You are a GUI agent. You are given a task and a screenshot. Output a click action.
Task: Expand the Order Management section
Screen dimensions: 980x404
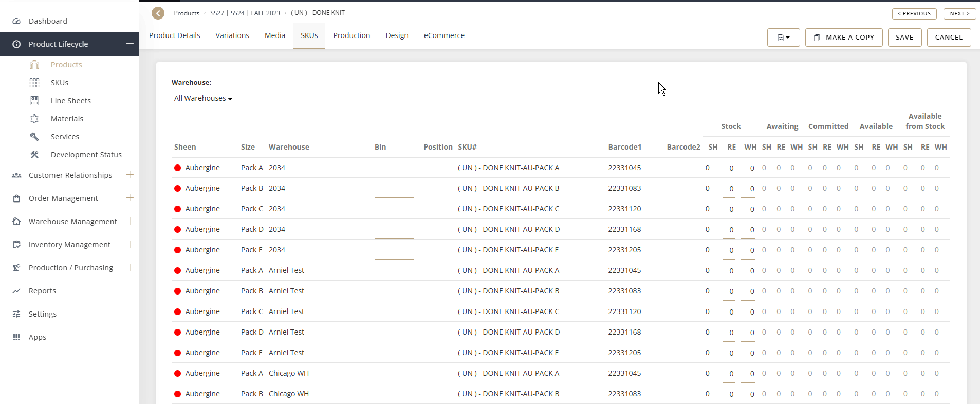click(x=130, y=198)
